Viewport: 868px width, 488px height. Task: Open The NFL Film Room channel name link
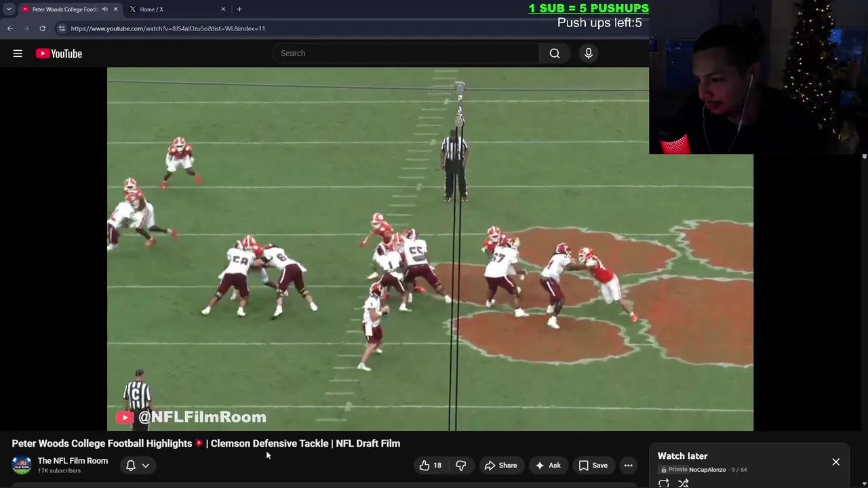73,461
